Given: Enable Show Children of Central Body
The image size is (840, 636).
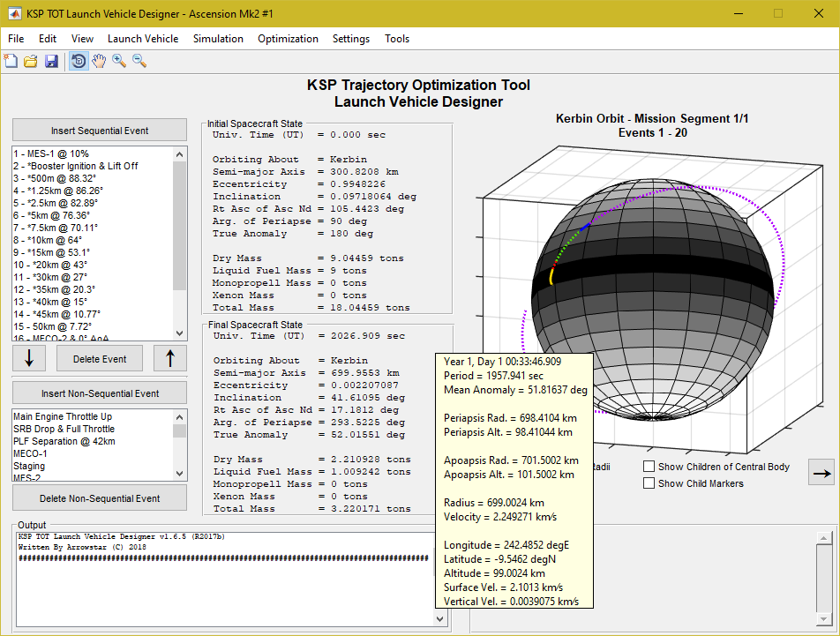Looking at the screenshot, I should 649,467.
